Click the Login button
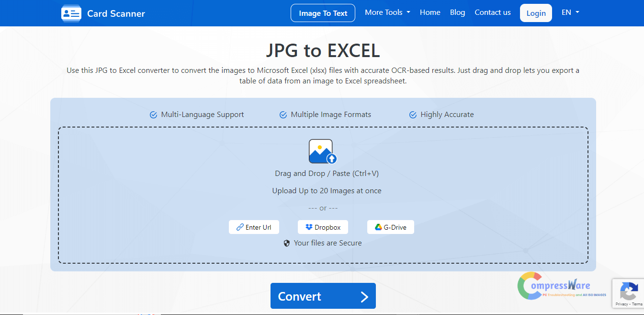The image size is (644, 315). click(536, 13)
